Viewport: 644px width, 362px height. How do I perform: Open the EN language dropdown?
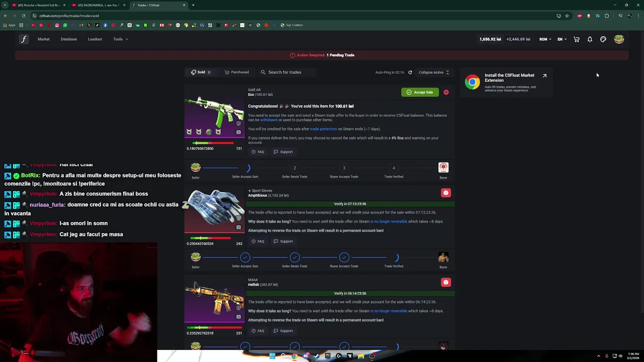[562, 39]
